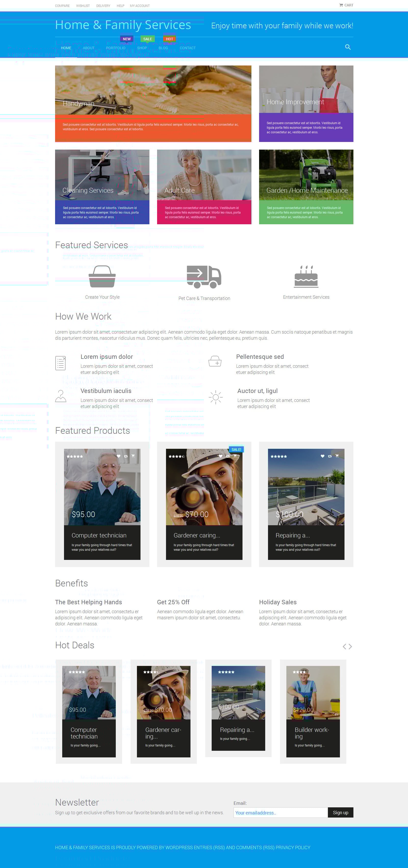Click the shopping cart icon beside CART
408x868 pixels.
tap(341, 5)
